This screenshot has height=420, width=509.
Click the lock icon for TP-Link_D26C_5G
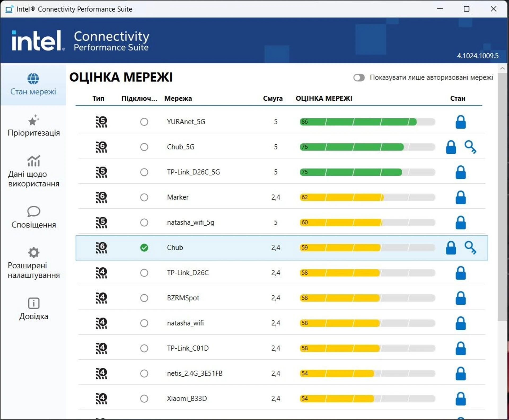[461, 172]
